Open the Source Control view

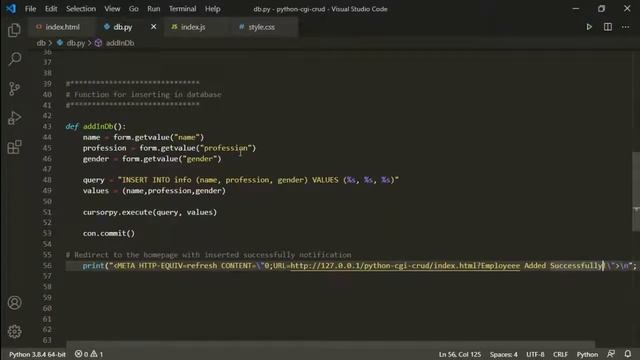pos(14,88)
